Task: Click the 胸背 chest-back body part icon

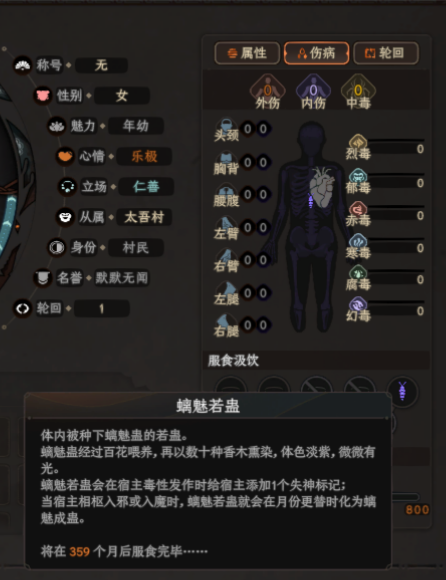Action: click(x=226, y=159)
